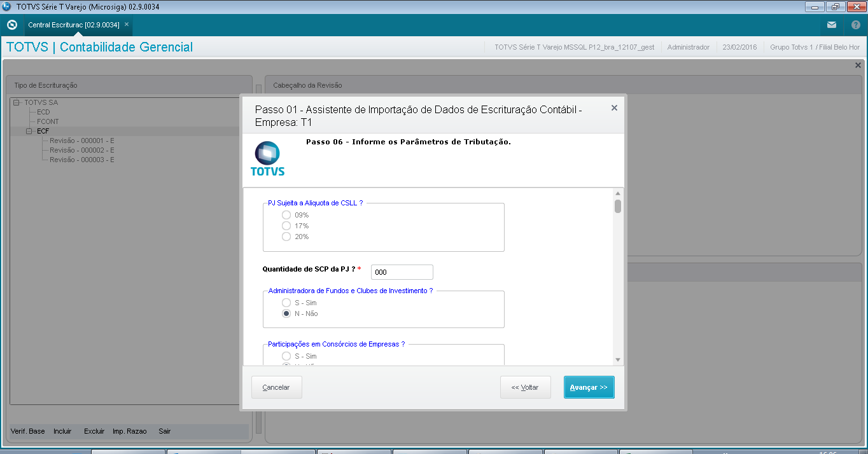Click Sair in the bottom menu

(165, 431)
